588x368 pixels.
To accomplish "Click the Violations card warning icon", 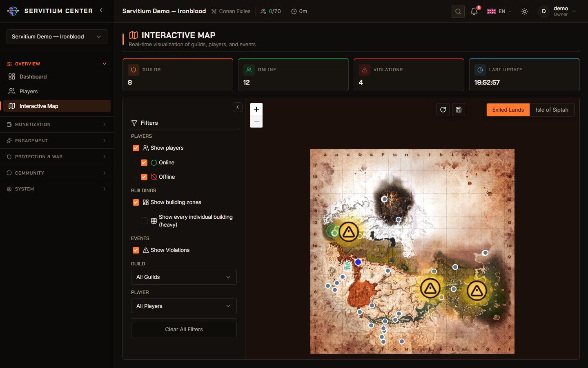I will click(364, 70).
